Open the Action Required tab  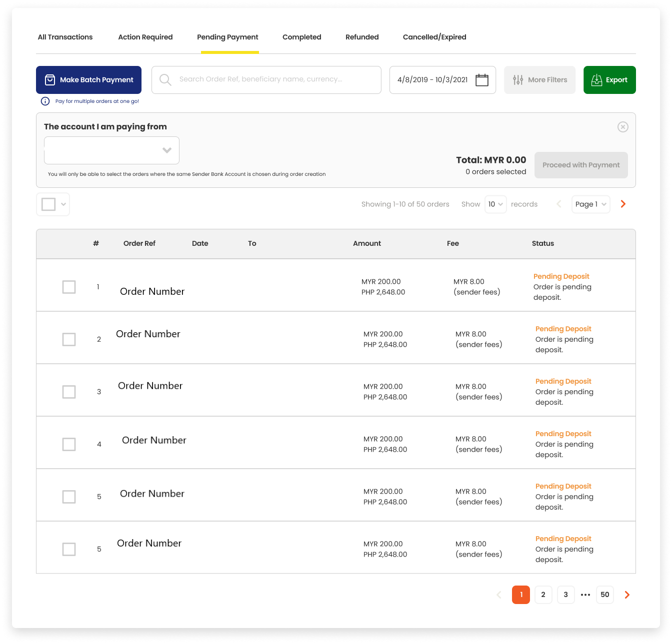(x=145, y=37)
